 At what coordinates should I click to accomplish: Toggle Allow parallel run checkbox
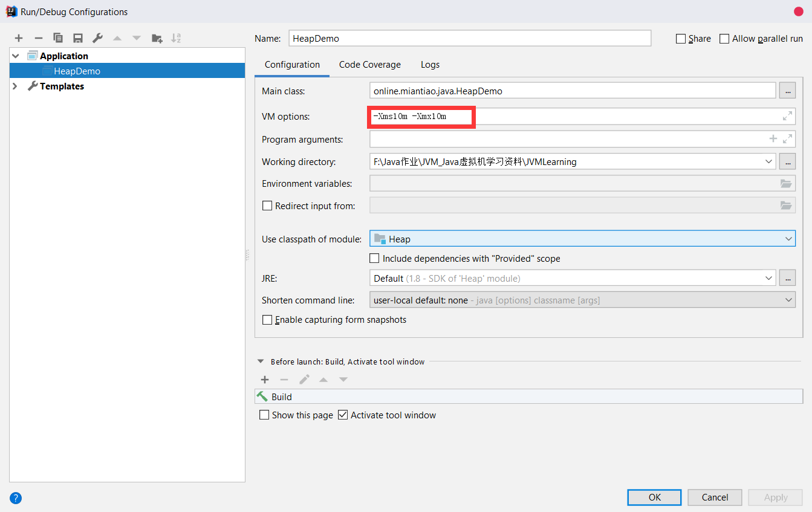coord(724,39)
